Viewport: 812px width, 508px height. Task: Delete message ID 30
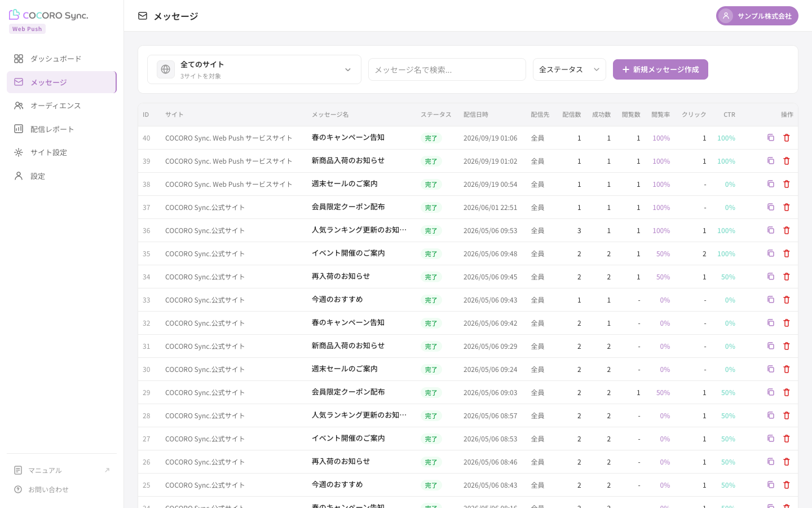(787, 369)
